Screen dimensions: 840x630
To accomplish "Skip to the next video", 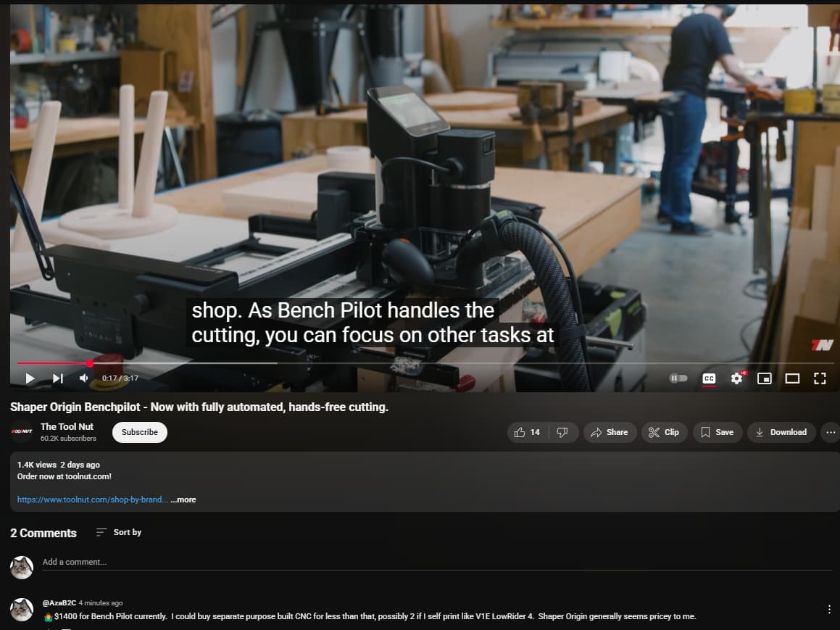I will [57, 378].
